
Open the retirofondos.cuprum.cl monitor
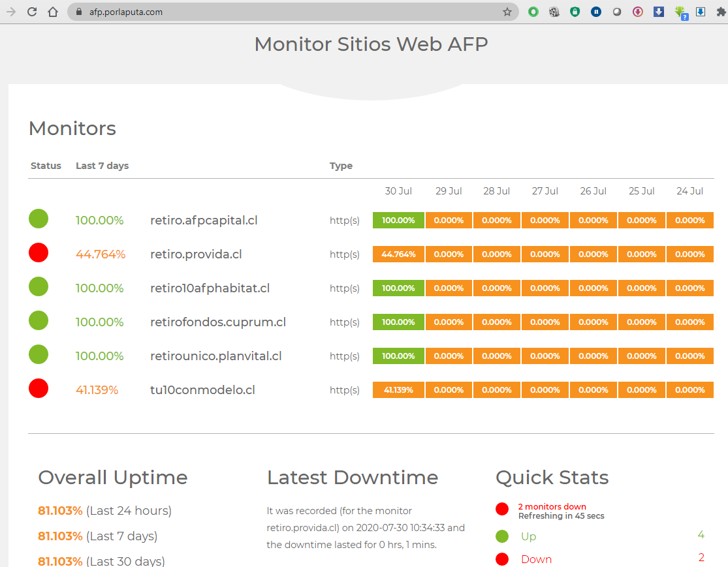point(218,322)
